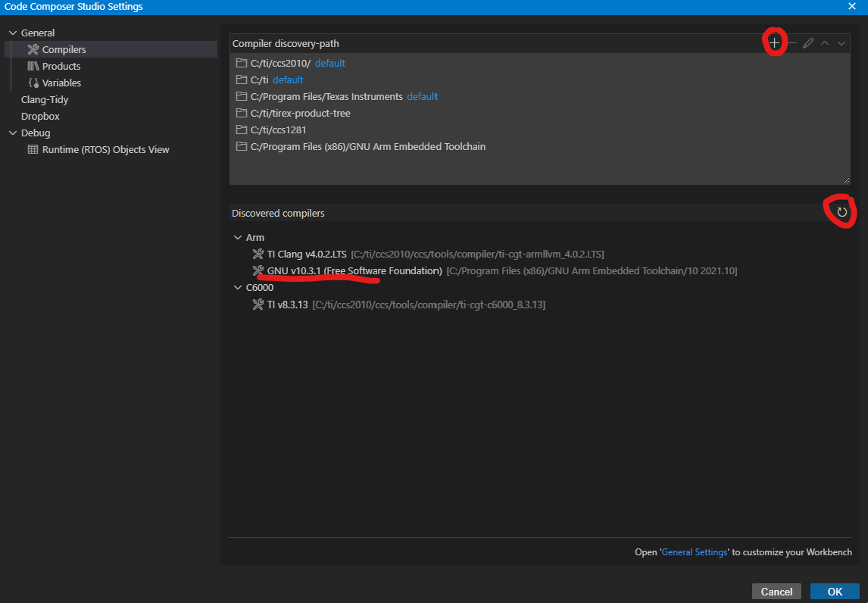Select the GNU v10.3.1 compiler entry
This screenshot has height=603, width=868.
click(x=354, y=270)
